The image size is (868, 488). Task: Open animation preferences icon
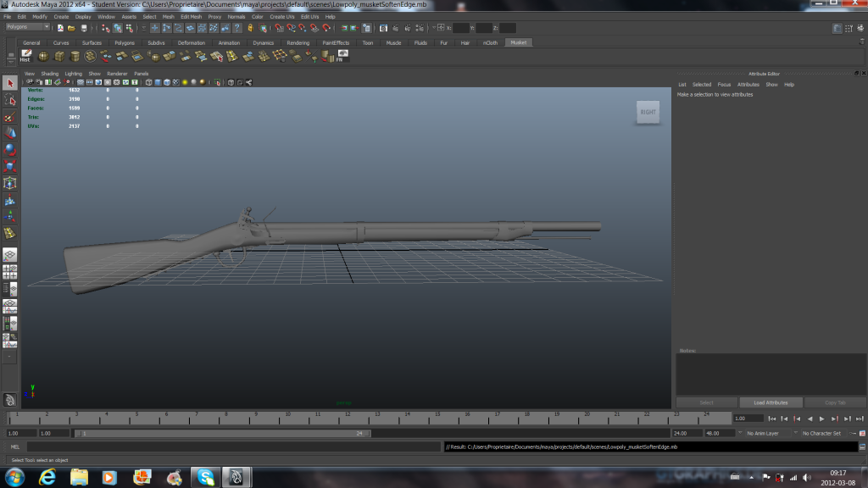coord(862,433)
